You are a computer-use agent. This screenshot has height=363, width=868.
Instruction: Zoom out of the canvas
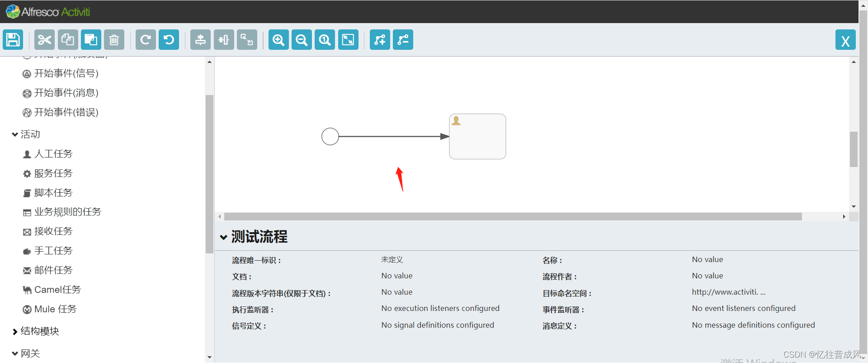point(302,40)
